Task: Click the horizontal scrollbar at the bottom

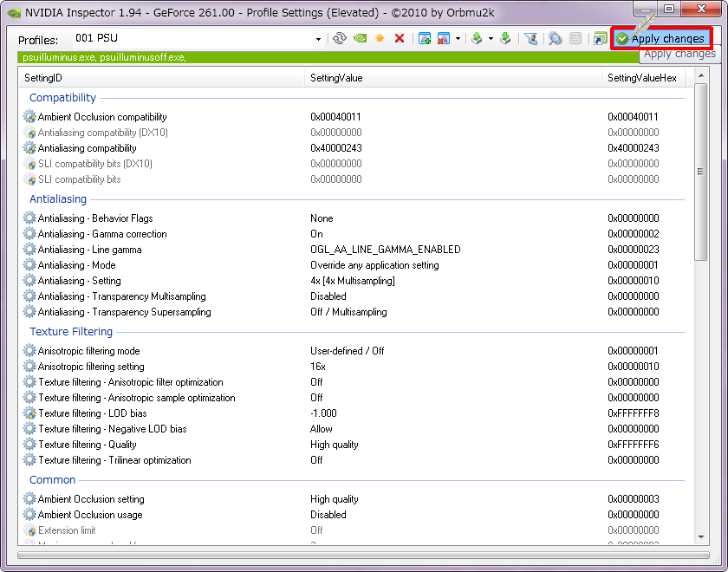Action: click(363, 556)
